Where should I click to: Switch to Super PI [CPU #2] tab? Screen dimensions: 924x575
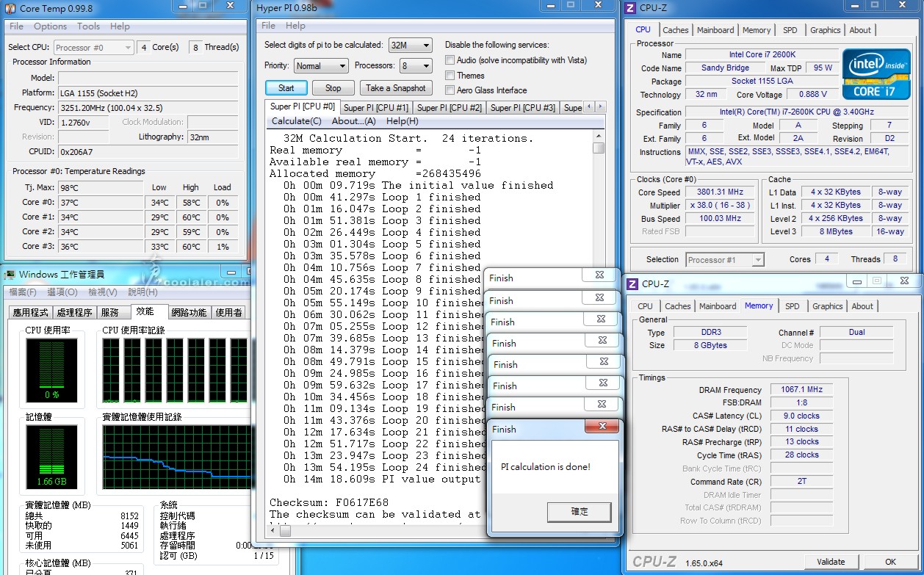point(450,108)
